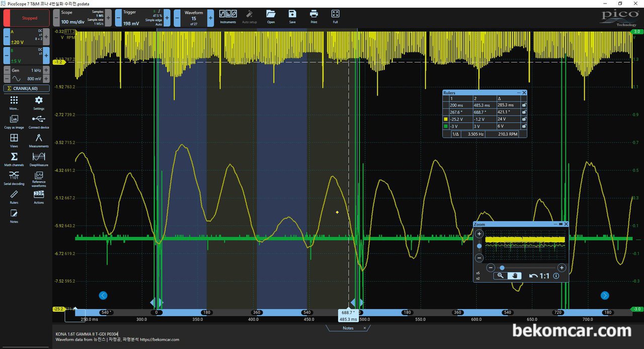Switch to Full screen view
The image size is (644, 349).
[336, 16]
